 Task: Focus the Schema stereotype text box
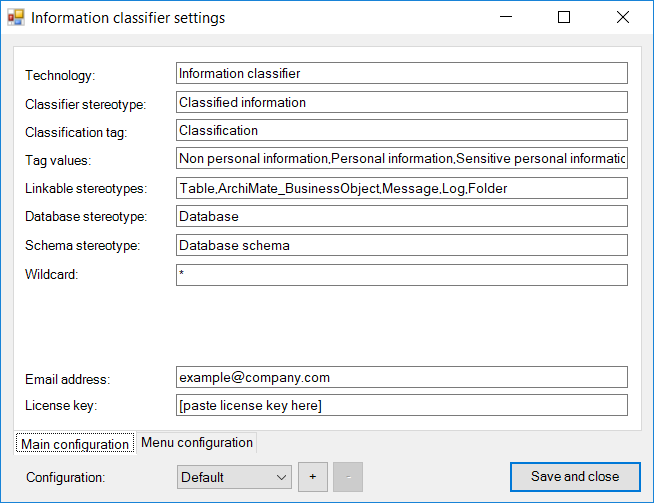[401, 245]
